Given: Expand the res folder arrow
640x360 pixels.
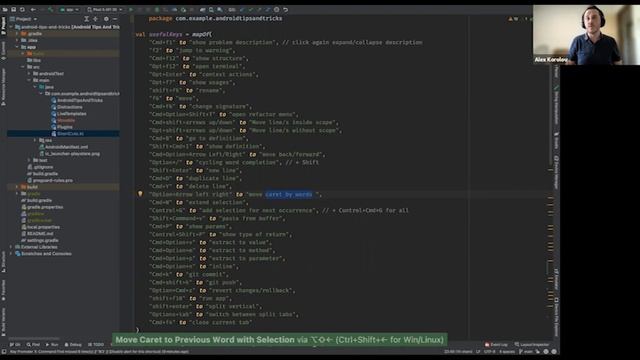Looking at the screenshot, I should pyautogui.click(x=35, y=140).
